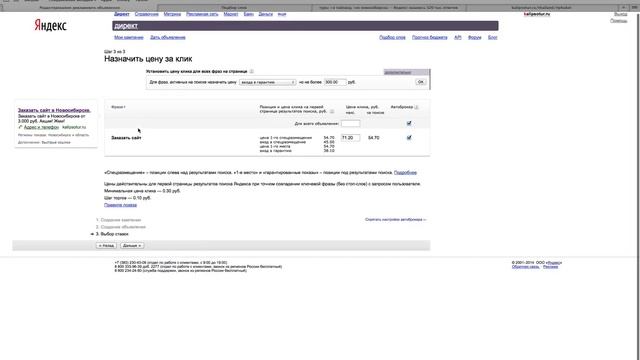This screenshot has height=360, width=640.
Task: Click the price field for whole ad
Action: click(x=351, y=123)
